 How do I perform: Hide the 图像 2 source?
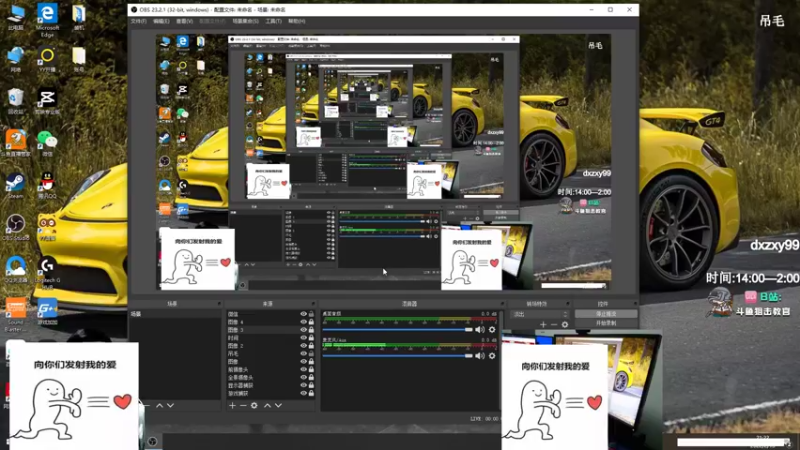(304, 346)
